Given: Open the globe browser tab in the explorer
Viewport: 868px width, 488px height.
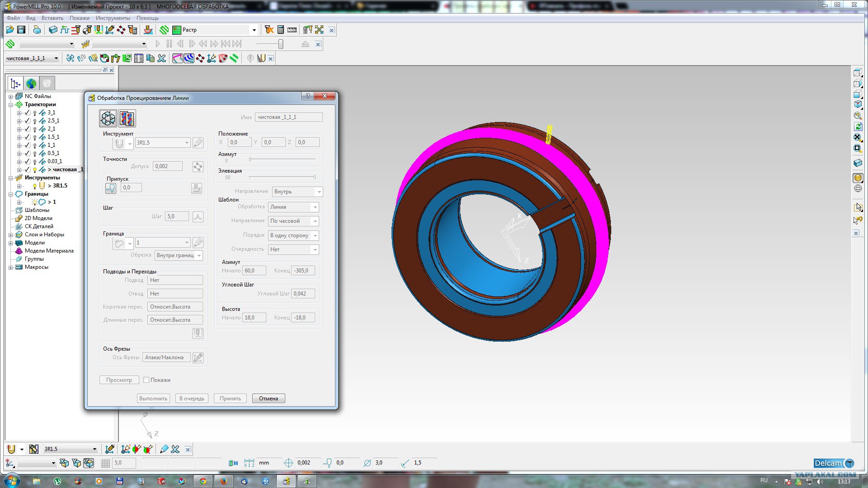Looking at the screenshot, I should click(x=31, y=84).
